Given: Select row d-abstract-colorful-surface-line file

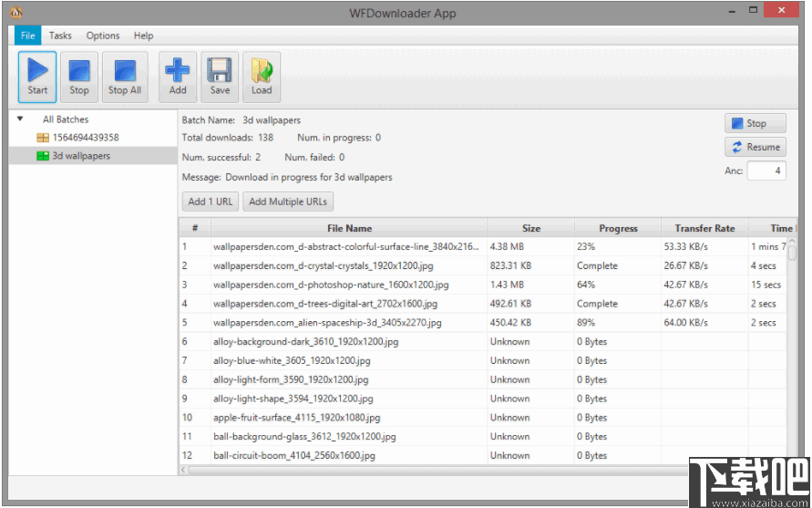Looking at the screenshot, I should (483, 247).
